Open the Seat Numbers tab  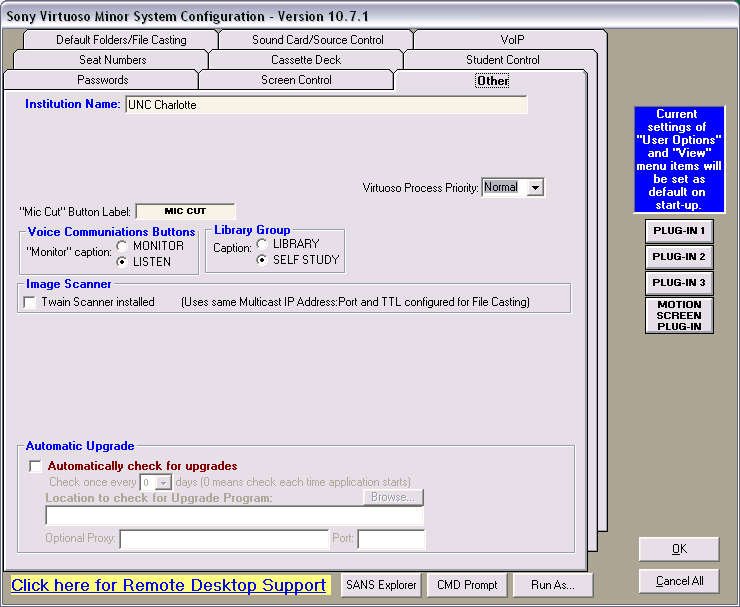112,60
